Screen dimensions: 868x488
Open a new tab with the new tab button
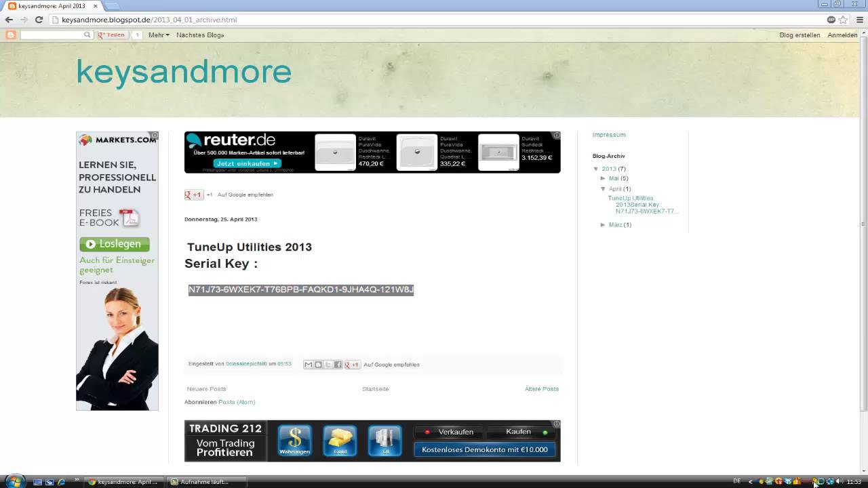(111, 5)
